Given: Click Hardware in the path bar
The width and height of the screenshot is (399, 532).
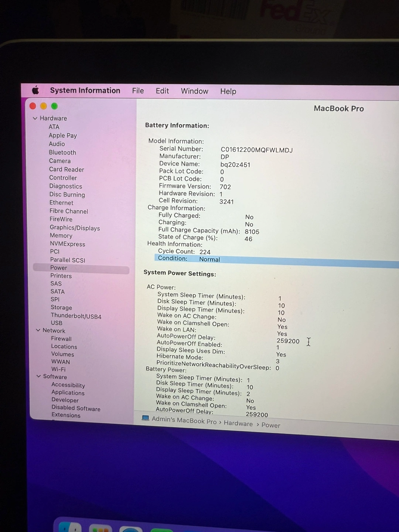Looking at the screenshot, I should click(x=238, y=423).
